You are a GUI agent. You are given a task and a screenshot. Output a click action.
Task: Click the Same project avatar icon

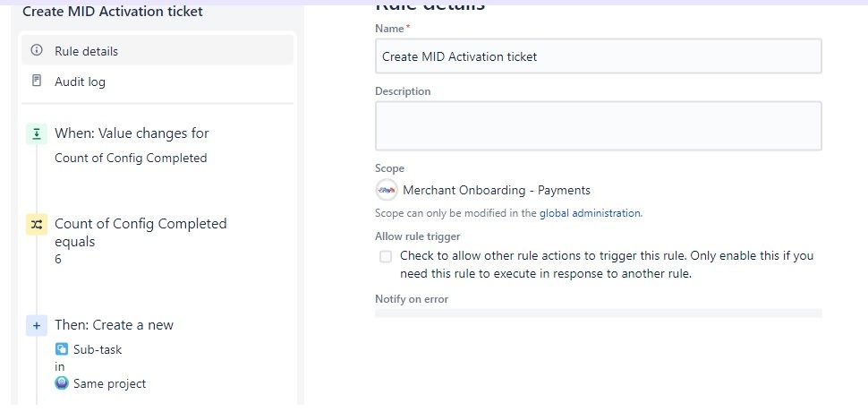[x=62, y=383]
